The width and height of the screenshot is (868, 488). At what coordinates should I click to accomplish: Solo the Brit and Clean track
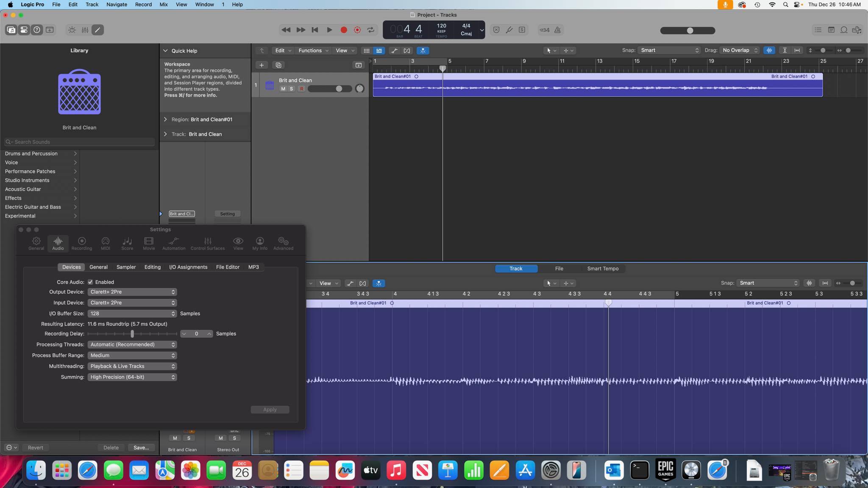(x=291, y=89)
